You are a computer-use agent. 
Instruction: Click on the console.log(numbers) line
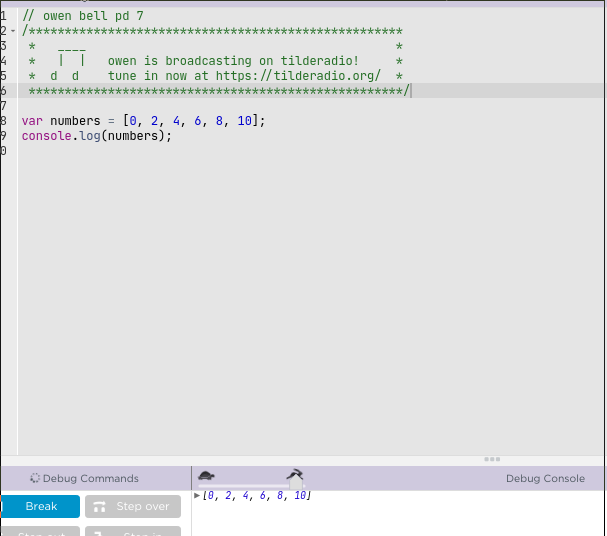(97, 136)
